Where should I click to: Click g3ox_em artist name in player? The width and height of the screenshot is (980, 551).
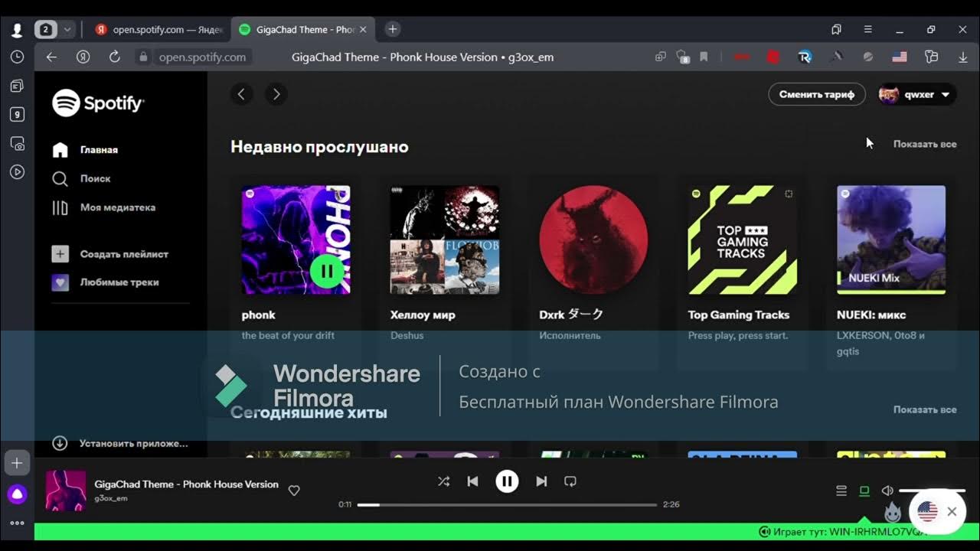pos(111,498)
